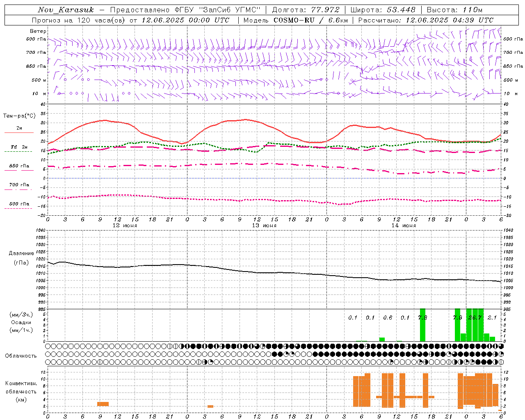Image resolution: width=525 pixels, height=420 pixels.
Task: Click the station name Nov_Karasuk in header
Action: (66, 10)
